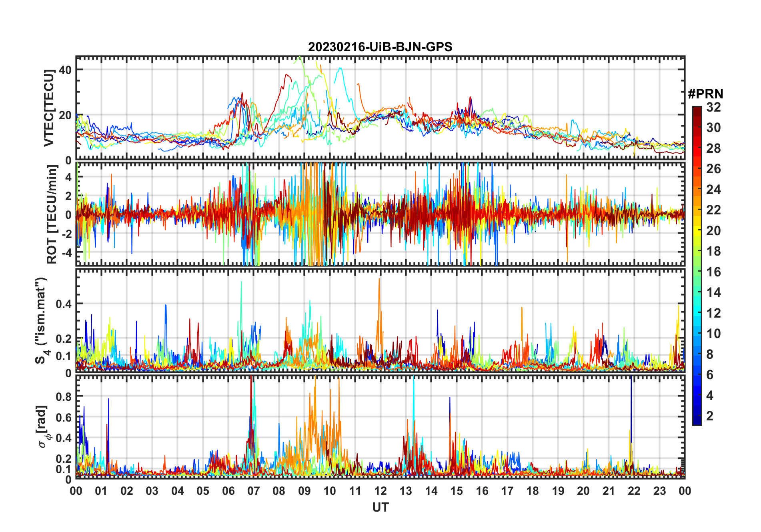The image size is (761, 532).
Task: Click UT axis tick label 13
Action: point(406,491)
